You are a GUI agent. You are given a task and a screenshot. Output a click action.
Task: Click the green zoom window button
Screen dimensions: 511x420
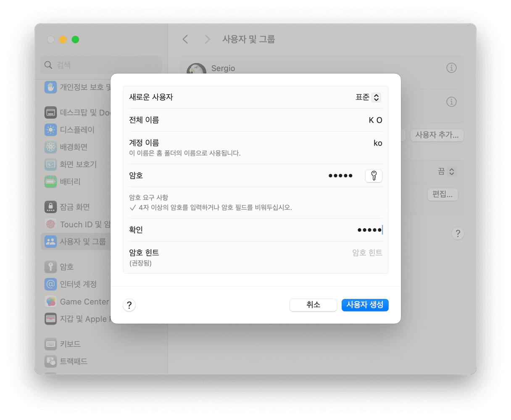pyautogui.click(x=75, y=40)
